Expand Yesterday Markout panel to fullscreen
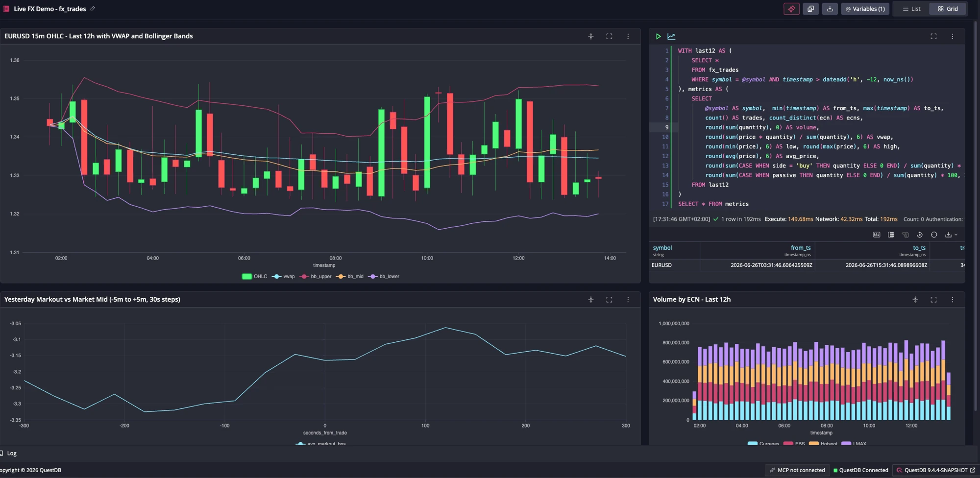 coord(609,300)
